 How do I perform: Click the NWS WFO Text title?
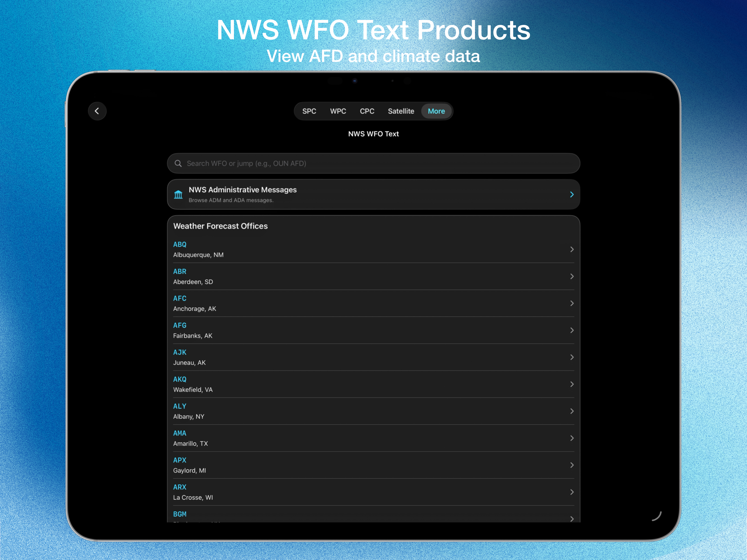(x=373, y=134)
